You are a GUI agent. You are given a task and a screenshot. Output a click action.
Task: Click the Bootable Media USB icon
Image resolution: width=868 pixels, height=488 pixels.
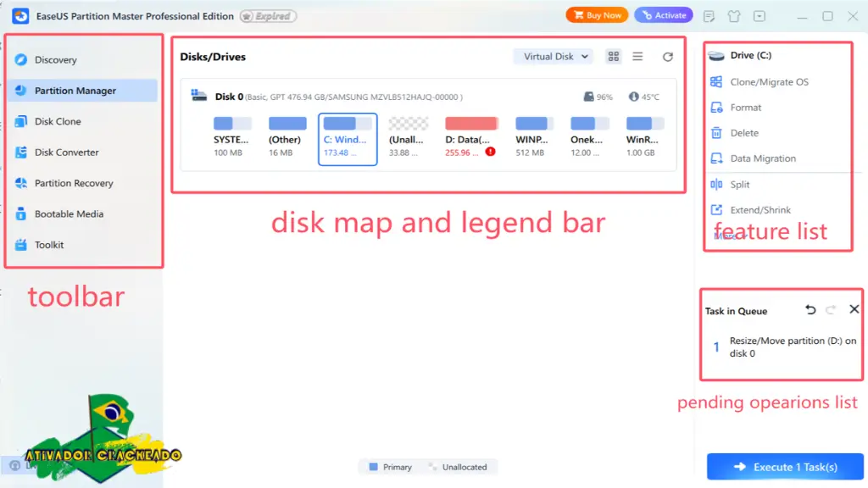coord(21,213)
